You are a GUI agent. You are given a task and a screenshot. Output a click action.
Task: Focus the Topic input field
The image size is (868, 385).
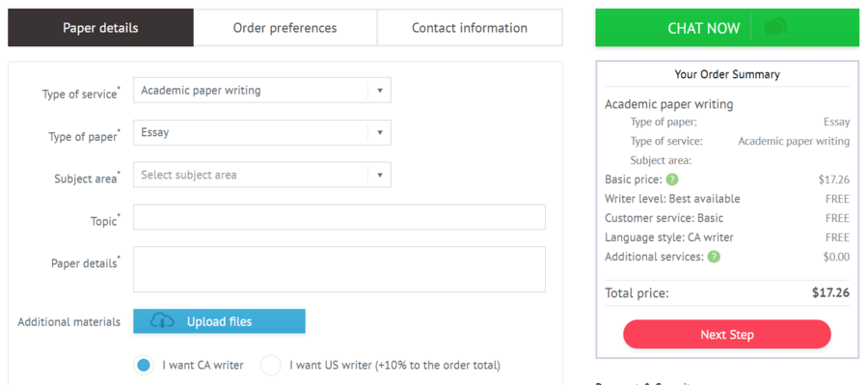(x=339, y=217)
